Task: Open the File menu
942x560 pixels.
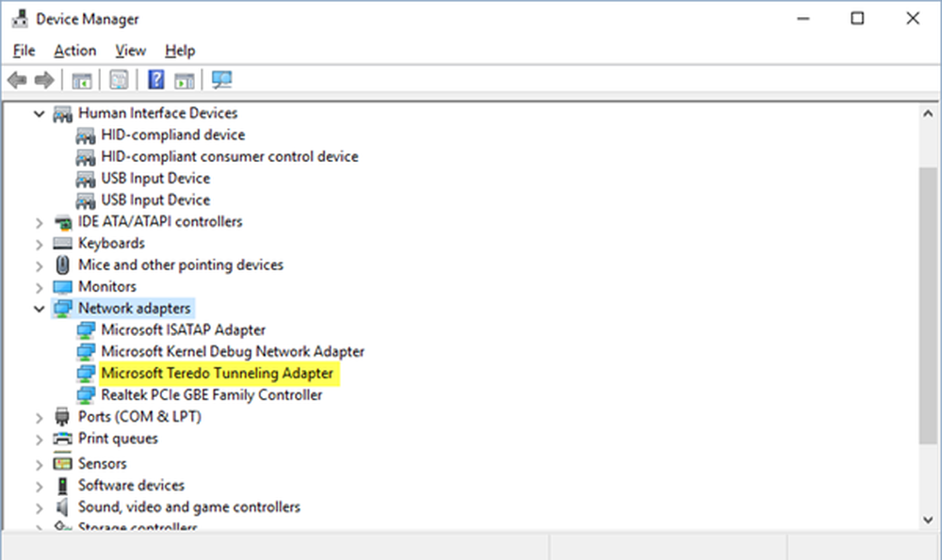Action: click(24, 51)
